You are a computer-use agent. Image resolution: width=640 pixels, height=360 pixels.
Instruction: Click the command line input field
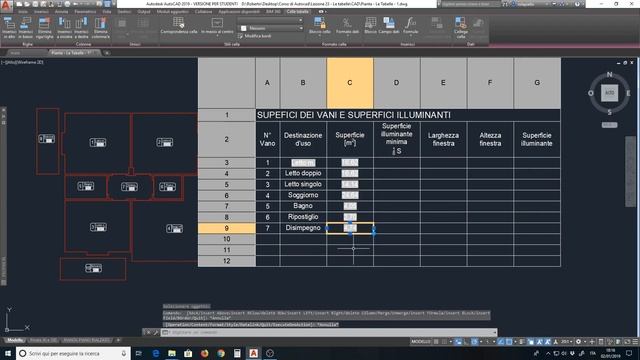(x=329, y=333)
